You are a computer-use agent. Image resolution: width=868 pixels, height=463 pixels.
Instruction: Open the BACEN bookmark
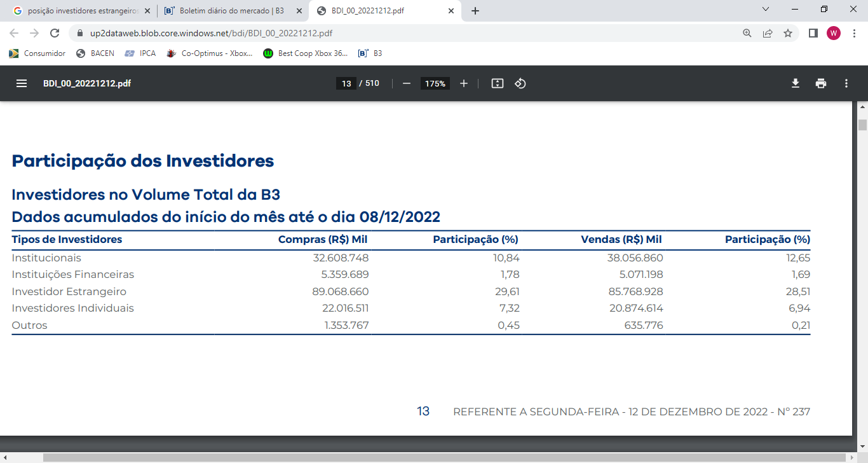(95, 53)
